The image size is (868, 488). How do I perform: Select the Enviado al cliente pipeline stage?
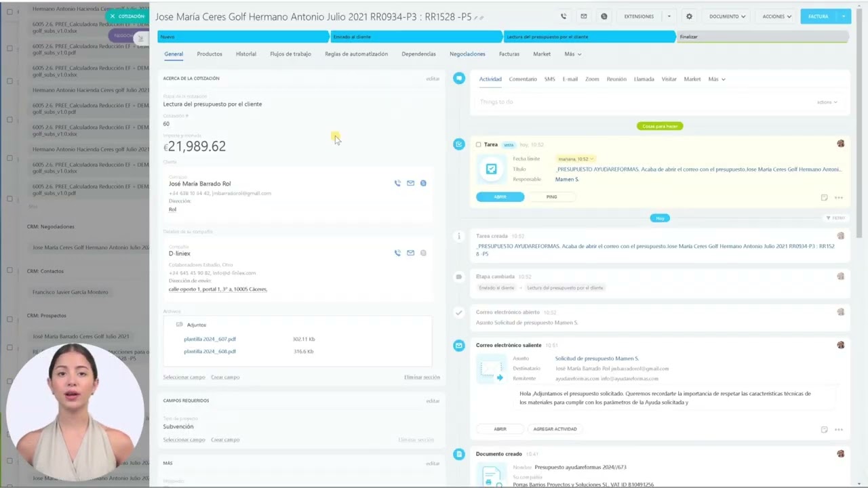tap(416, 37)
